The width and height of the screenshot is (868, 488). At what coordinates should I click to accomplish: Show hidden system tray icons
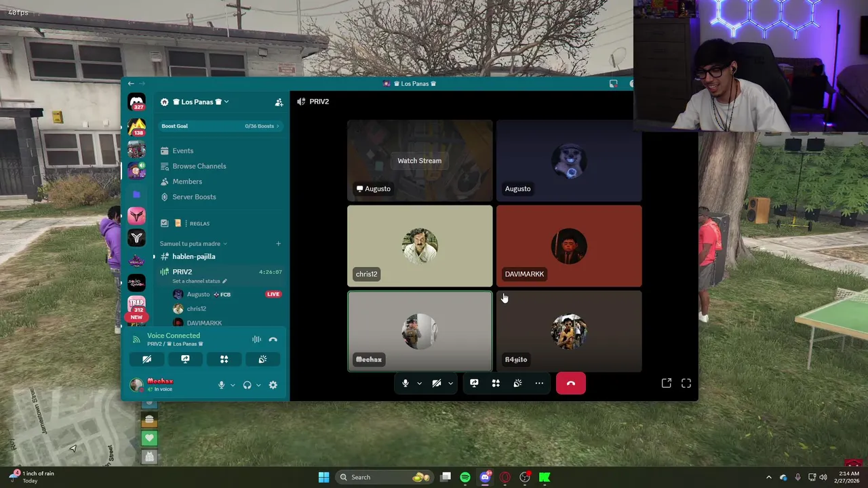[768, 477]
